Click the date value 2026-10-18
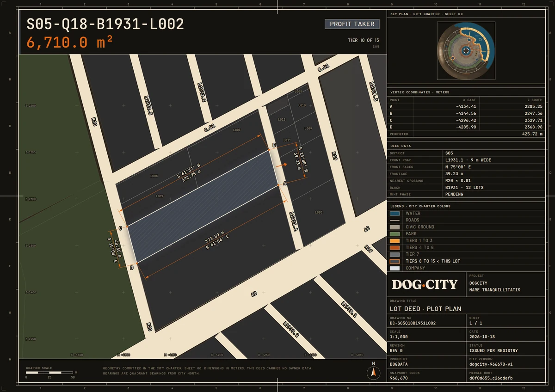Viewport: 555px width, 392px height. 481,337
